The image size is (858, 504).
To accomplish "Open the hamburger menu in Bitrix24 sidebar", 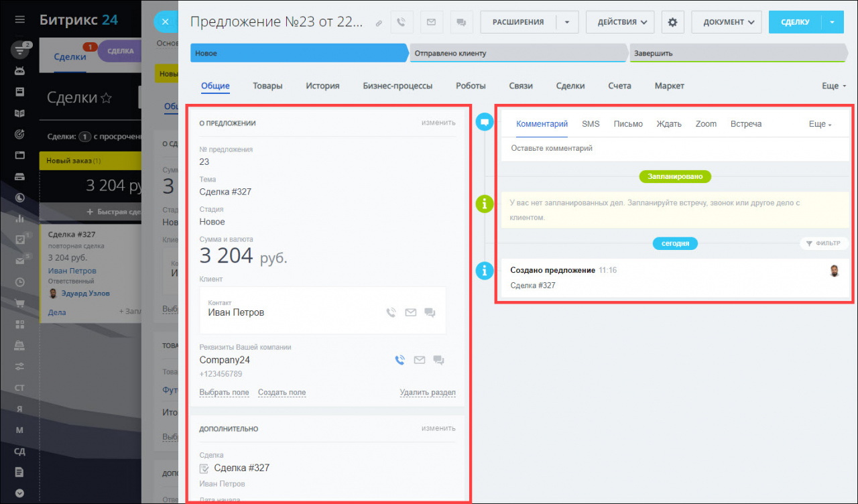I will [19, 20].
